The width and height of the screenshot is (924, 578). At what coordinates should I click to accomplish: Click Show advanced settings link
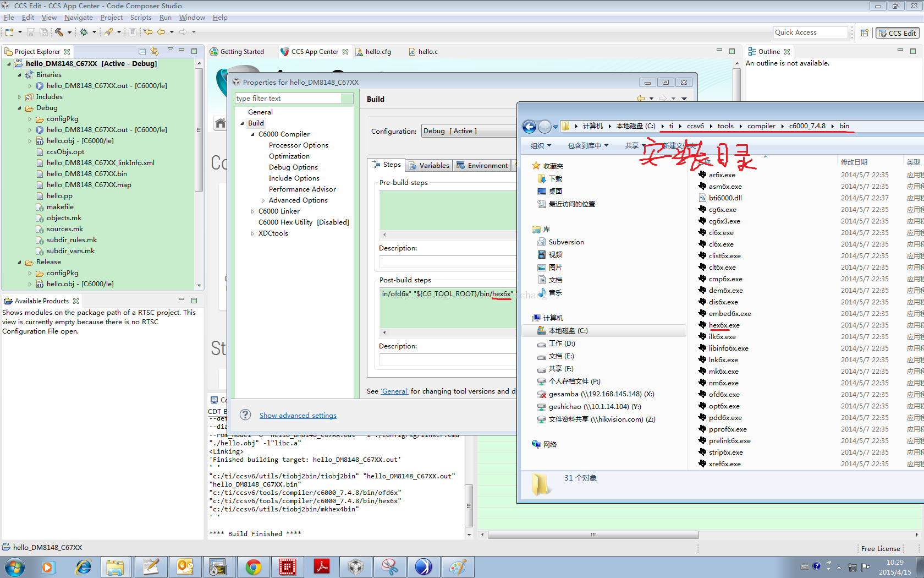(x=298, y=416)
